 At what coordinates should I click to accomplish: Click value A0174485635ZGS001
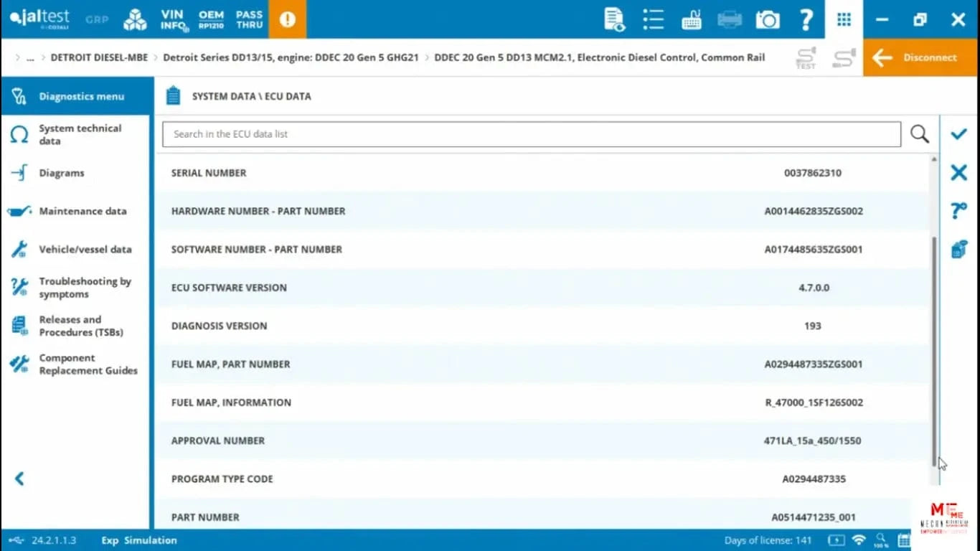pyautogui.click(x=814, y=249)
